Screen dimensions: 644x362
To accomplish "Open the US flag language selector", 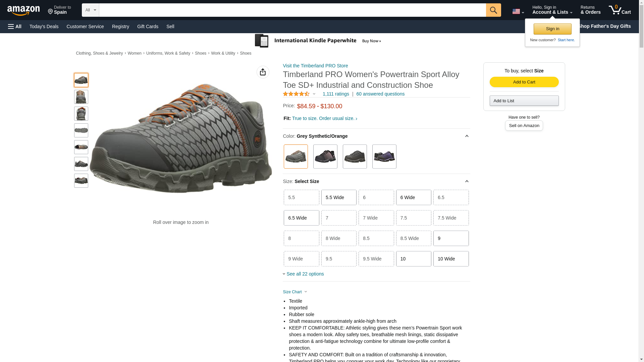I will (x=518, y=11).
